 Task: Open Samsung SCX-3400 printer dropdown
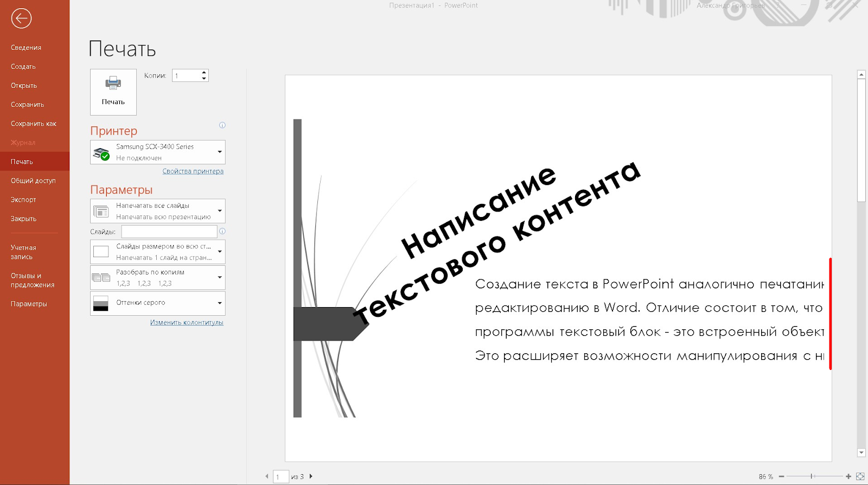[158, 152]
